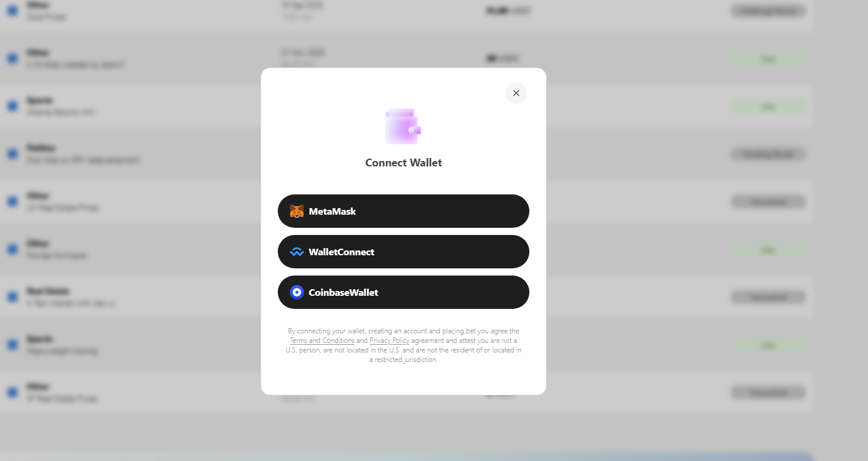The image size is (868, 461).
Task: Click the WalletConnect wave logo icon
Action: pyautogui.click(x=297, y=252)
